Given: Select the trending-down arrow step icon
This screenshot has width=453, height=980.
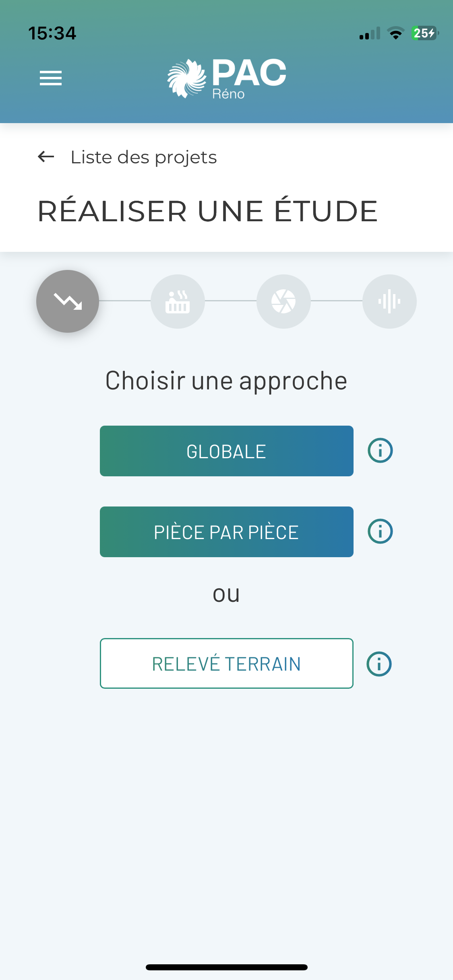Looking at the screenshot, I should (68, 301).
